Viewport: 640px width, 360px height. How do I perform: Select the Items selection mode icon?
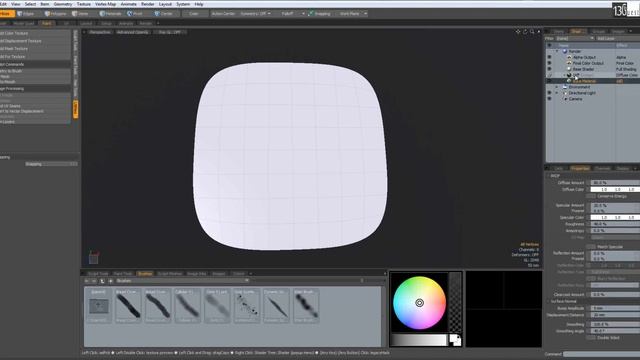pos(75,13)
